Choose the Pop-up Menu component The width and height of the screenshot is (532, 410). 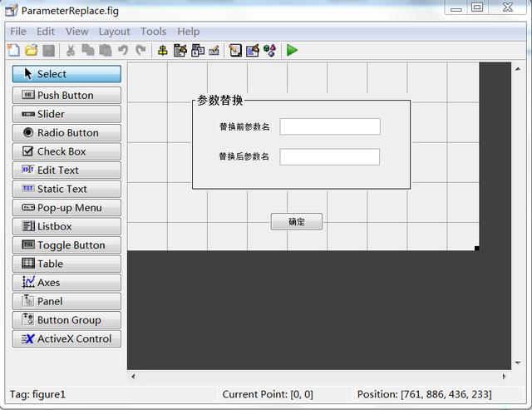click(x=66, y=207)
